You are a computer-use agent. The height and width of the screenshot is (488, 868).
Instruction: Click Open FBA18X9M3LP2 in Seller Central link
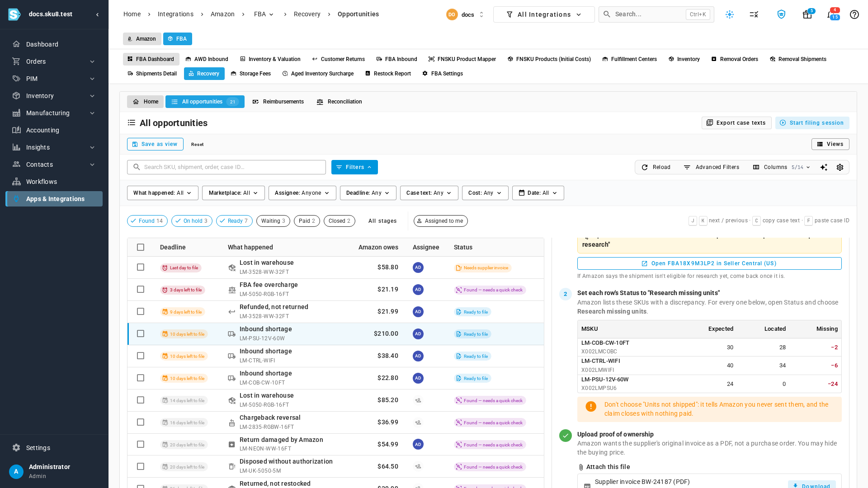[x=709, y=263]
